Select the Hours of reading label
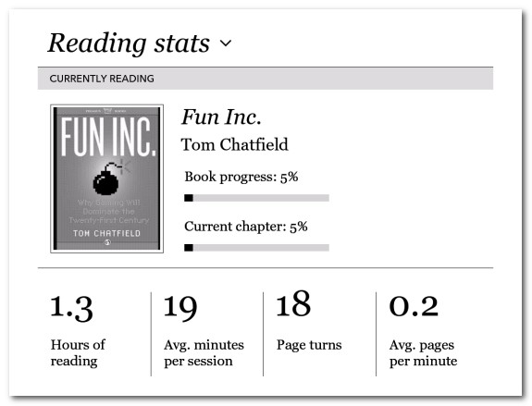 point(78,352)
